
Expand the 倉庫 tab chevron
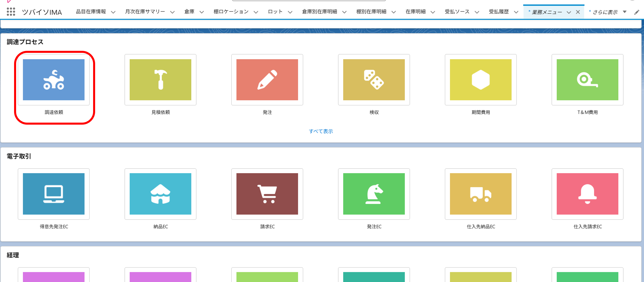pos(202,12)
